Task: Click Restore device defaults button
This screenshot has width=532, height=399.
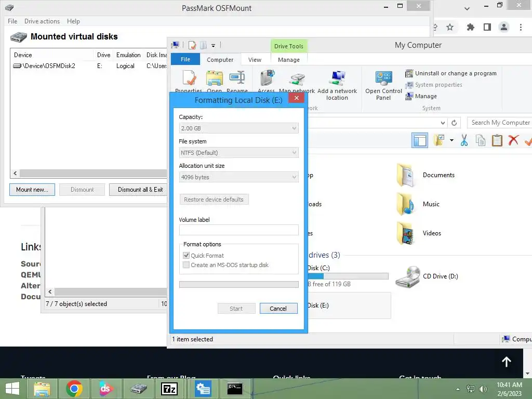Action: pyautogui.click(x=214, y=199)
